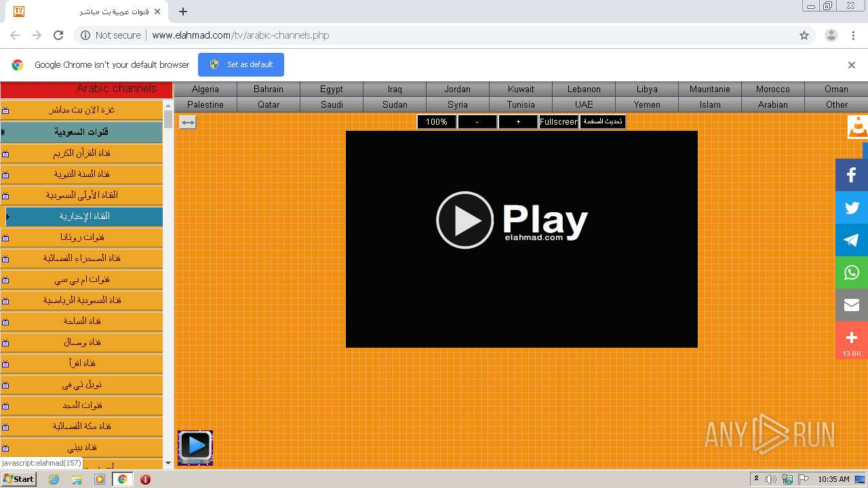Open channel قناة القرآن الكريم
The width and height of the screenshot is (868, 488).
(82, 153)
